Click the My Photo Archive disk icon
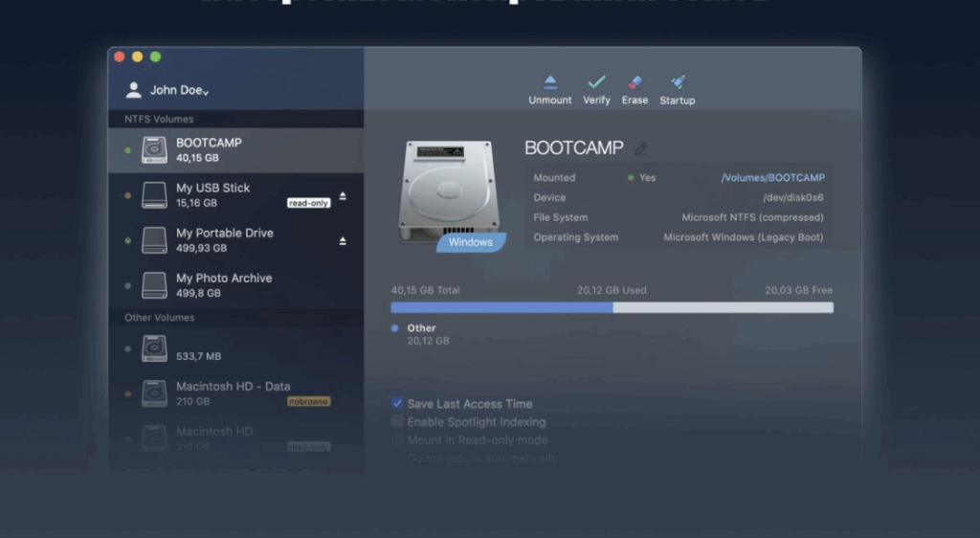This screenshot has width=980, height=538. pos(154,285)
